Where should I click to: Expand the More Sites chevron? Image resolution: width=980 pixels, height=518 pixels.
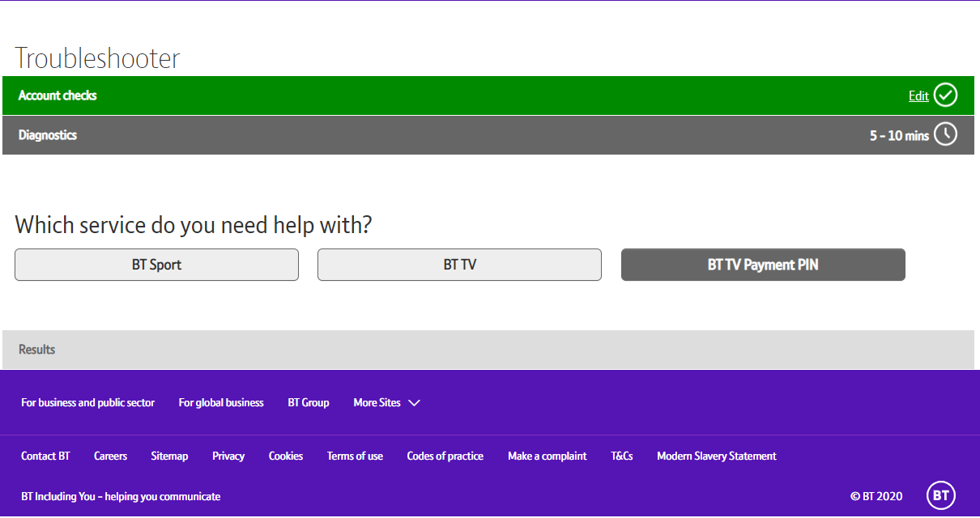pos(414,403)
